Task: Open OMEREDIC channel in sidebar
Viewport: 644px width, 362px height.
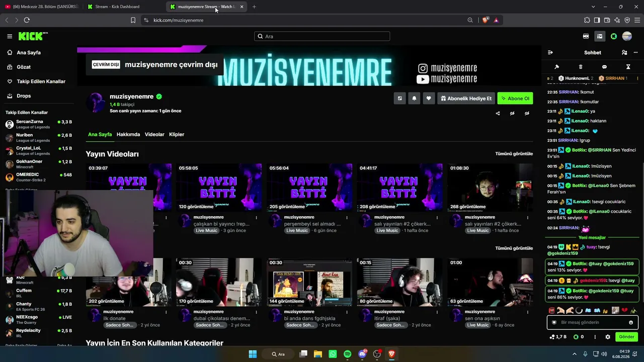Action: (x=39, y=177)
